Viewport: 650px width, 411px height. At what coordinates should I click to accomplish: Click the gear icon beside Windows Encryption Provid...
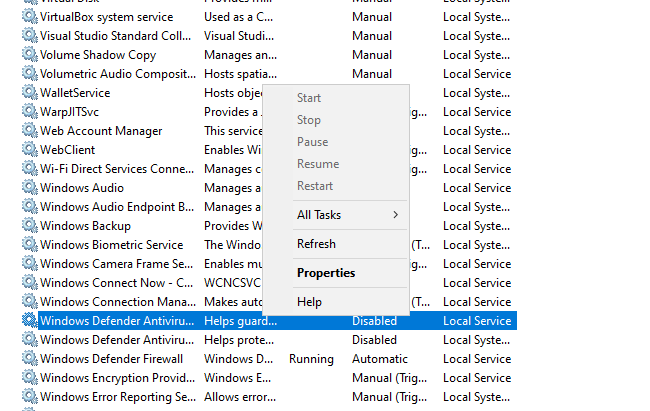point(29,377)
